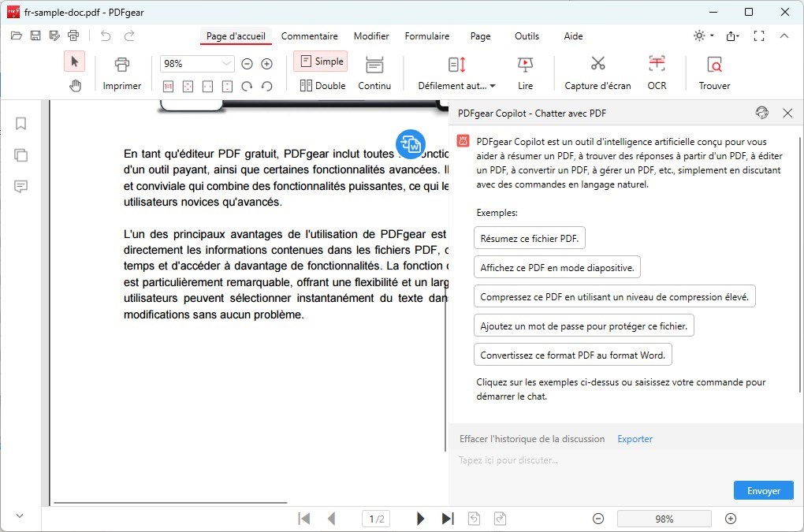The height and width of the screenshot is (532, 804).
Task: Close the PDFgear Copilot panel
Action: 787,113
